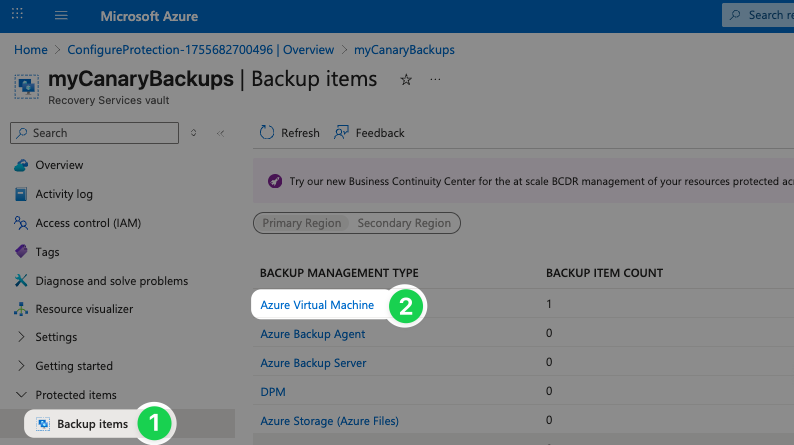794x445 pixels.
Task: Click the Resource visualizer hierarchy icon
Action: 21,309
